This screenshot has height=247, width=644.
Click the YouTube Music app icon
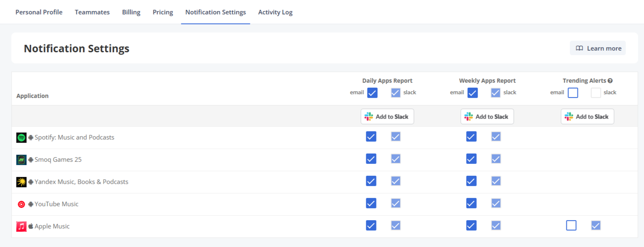click(x=21, y=204)
